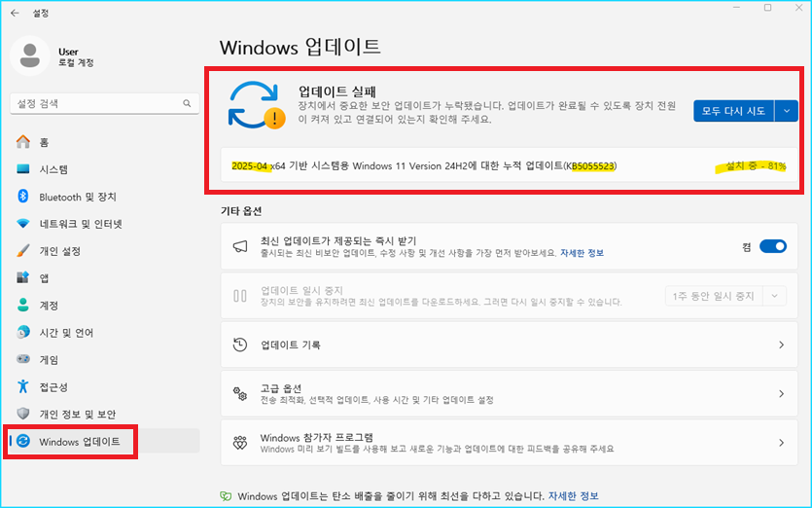Click the gears icon for 고급 옵션
The image size is (812, 508).
pos(240,393)
